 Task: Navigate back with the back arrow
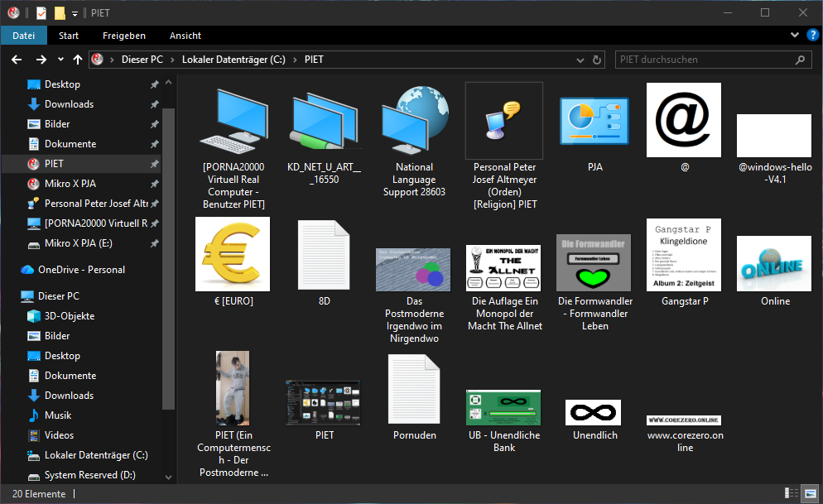coord(17,60)
